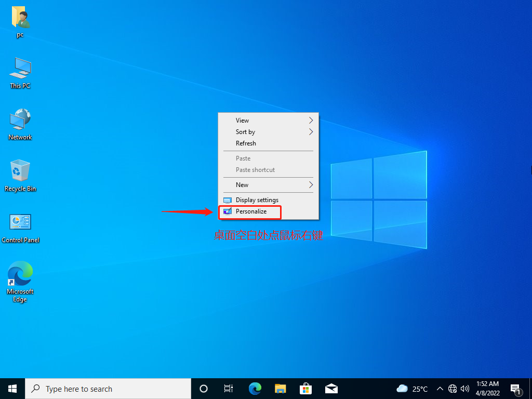Choose Display settings in the context menu
The image size is (532, 399).
pos(257,199)
